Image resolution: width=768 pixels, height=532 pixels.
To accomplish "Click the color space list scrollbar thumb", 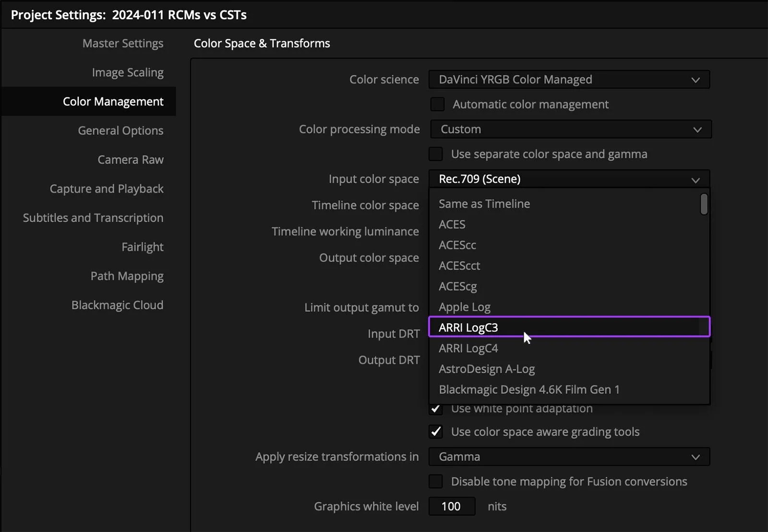I will point(704,204).
